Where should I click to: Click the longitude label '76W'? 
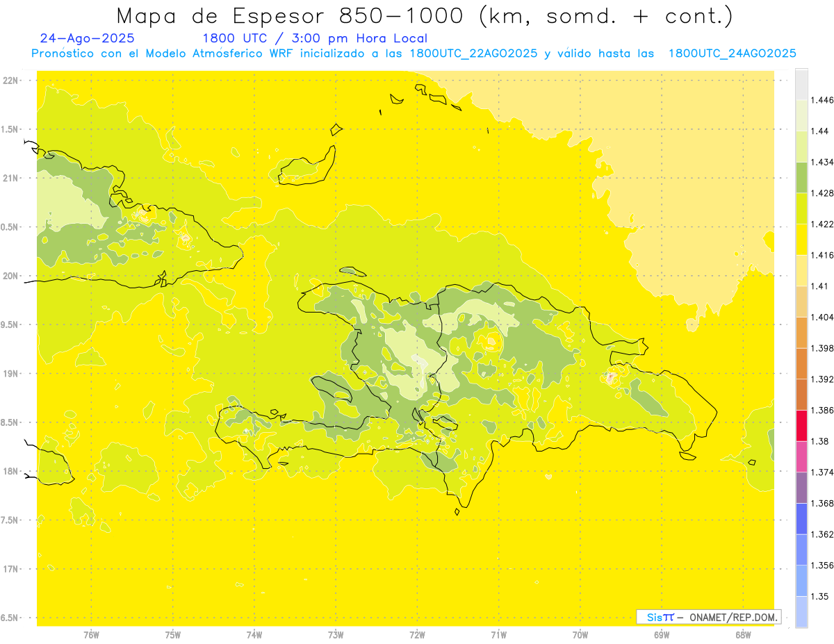tap(91, 634)
